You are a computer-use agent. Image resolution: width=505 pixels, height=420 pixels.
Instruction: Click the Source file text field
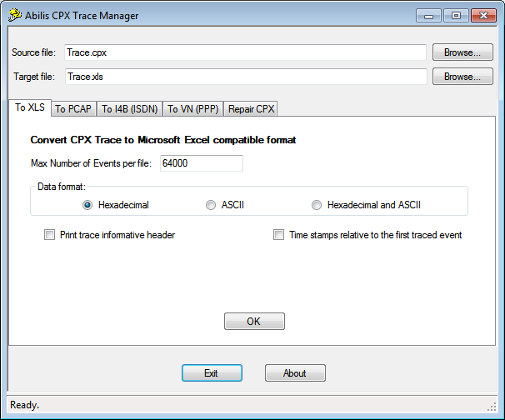click(245, 52)
